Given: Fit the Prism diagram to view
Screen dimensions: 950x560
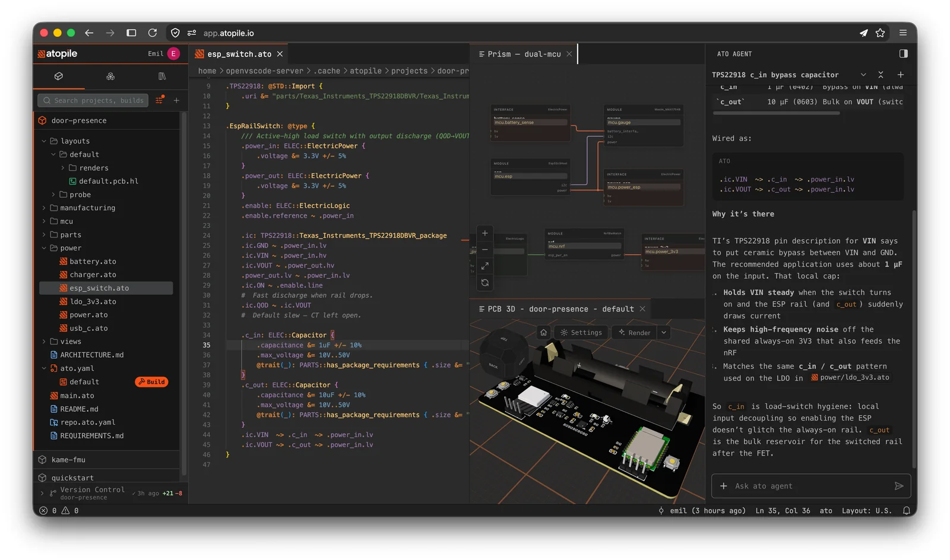Looking at the screenshot, I should pos(484,266).
